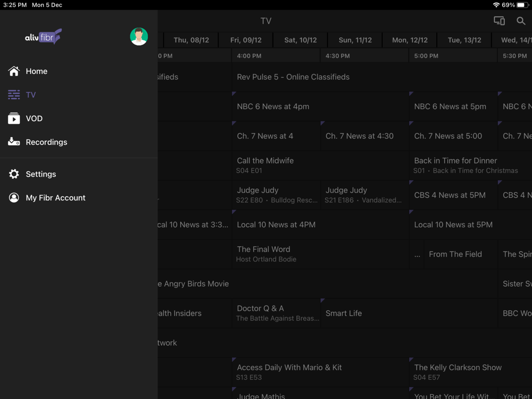Screen dimensions: 532x399
Task: Tap the 3:25 PM clock in status bar
Action: [x=15, y=5]
